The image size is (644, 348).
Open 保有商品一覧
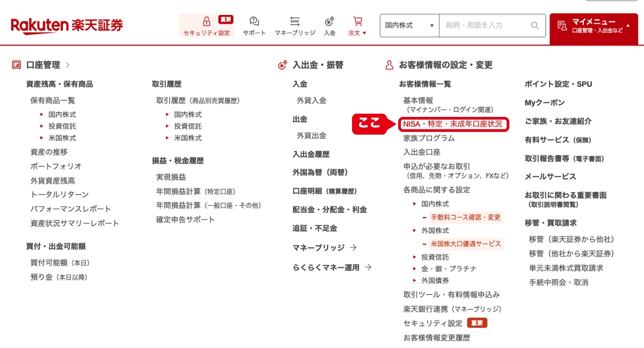(x=53, y=100)
